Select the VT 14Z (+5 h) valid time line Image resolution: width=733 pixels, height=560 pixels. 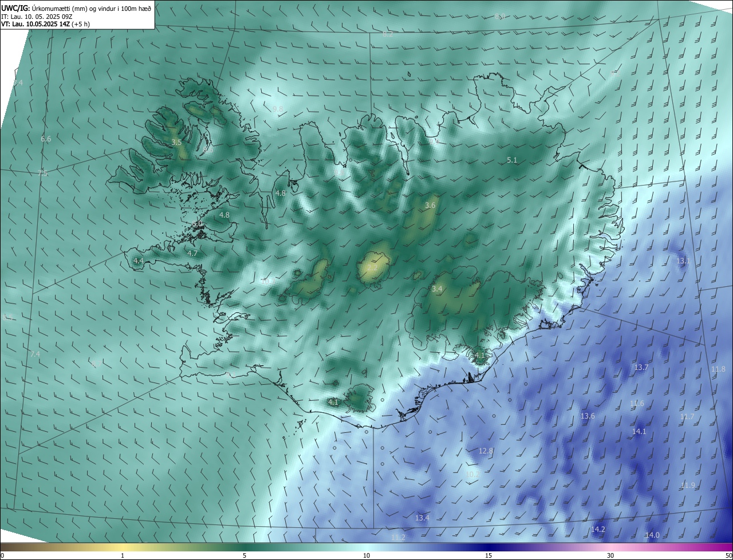click(x=45, y=24)
